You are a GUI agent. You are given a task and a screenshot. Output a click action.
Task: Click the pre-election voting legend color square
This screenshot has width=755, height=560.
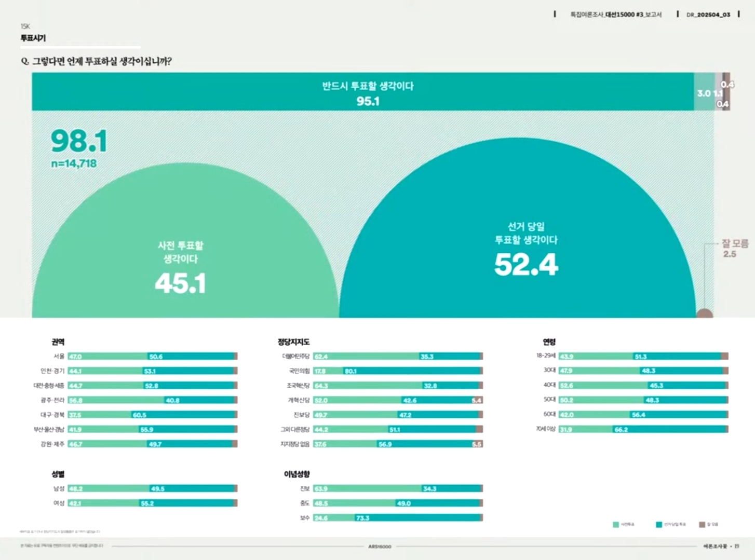click(x=616, y=525)
